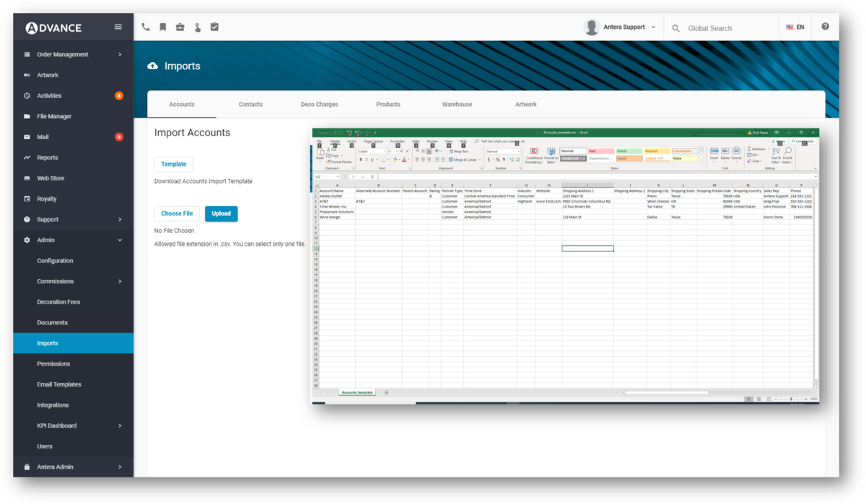Click the Reports chart icon in the sidebar

(27, 157)
